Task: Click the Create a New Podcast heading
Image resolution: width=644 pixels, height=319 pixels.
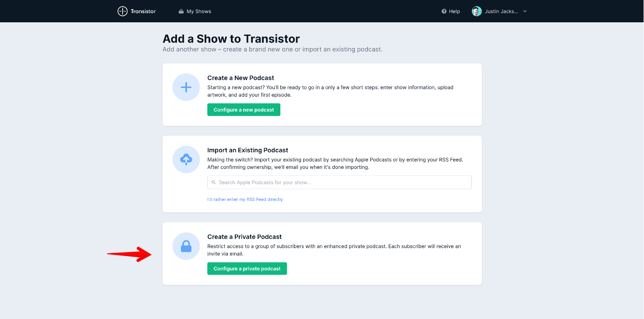Action: pos(241,78)
